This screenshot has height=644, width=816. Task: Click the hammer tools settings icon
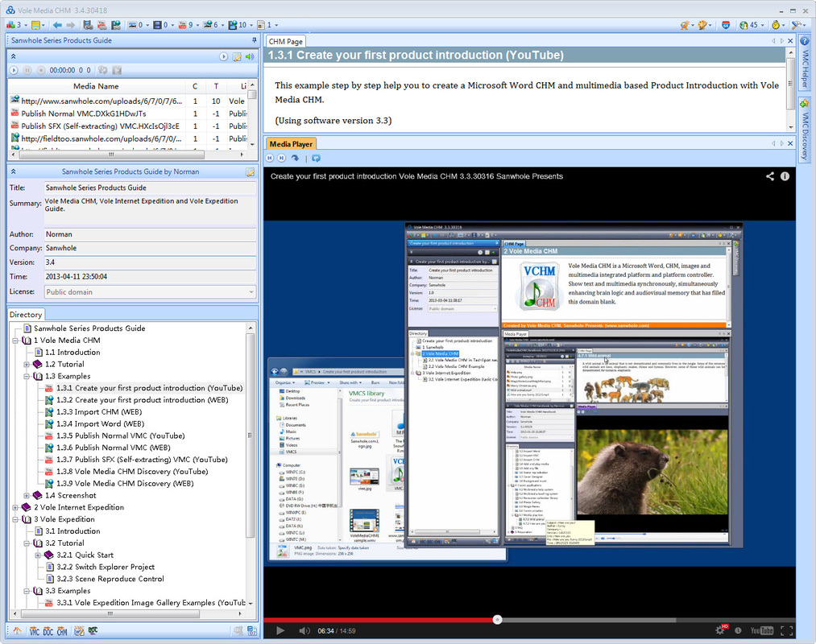point(796,24)
